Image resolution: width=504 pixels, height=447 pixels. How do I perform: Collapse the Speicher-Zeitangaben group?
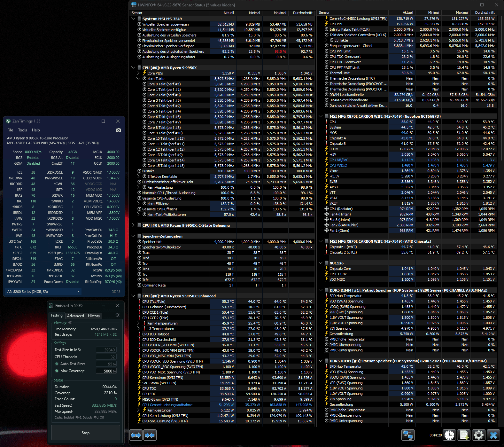[x=133, y=236]
